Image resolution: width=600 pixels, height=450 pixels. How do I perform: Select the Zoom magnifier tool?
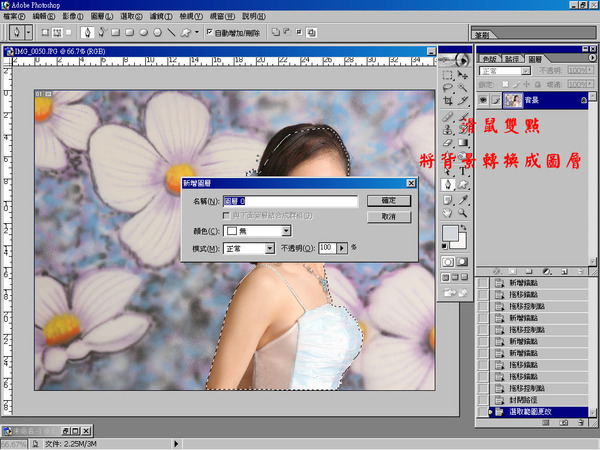coord(464,212)
